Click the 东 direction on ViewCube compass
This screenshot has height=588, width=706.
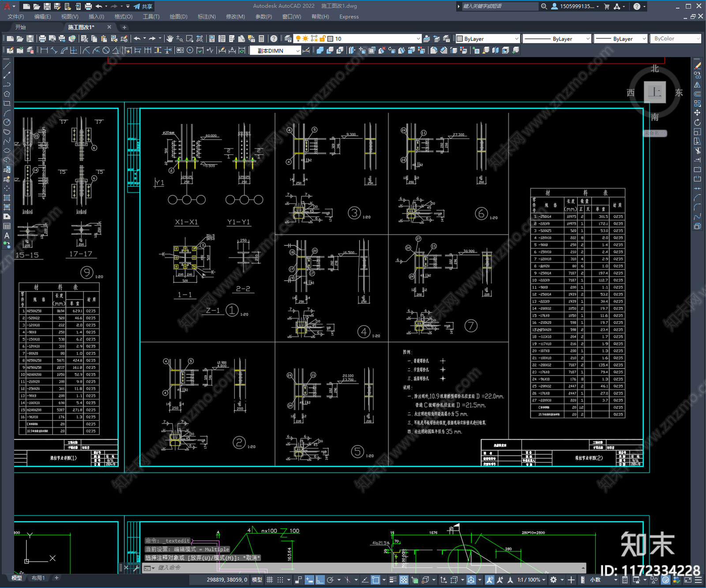click(x=679, y=93)
